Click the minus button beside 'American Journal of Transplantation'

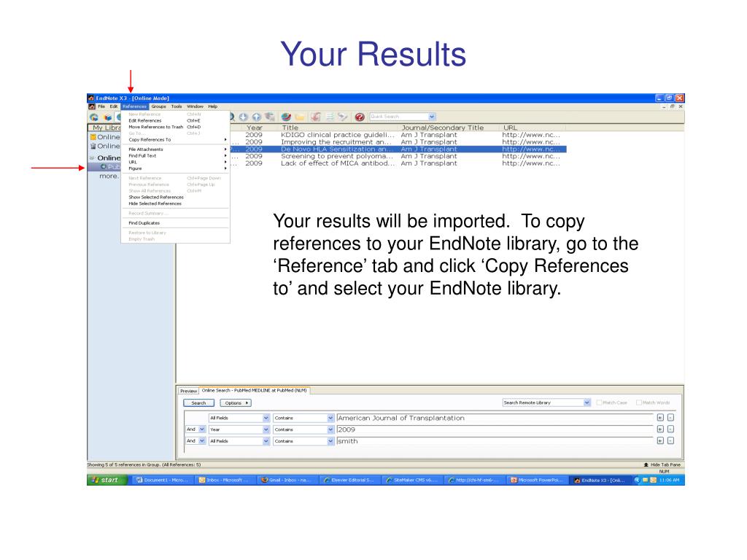671,418
